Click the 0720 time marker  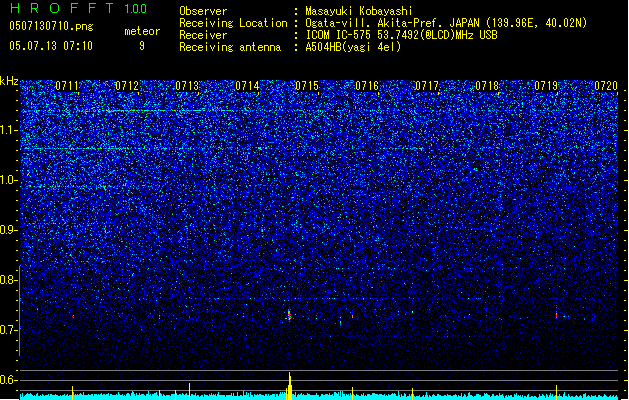[x=606, y=86]
